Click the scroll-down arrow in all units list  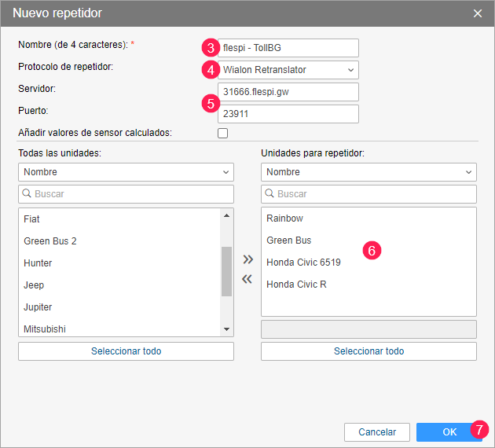click(227, 330)
